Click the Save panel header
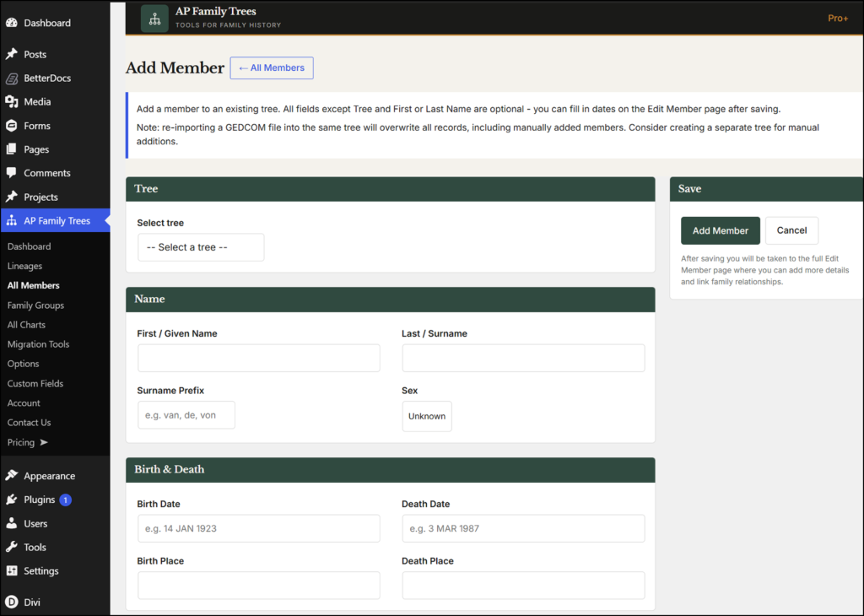The height and width of the screenshot is (616, 864). click(x=766, y=189)
